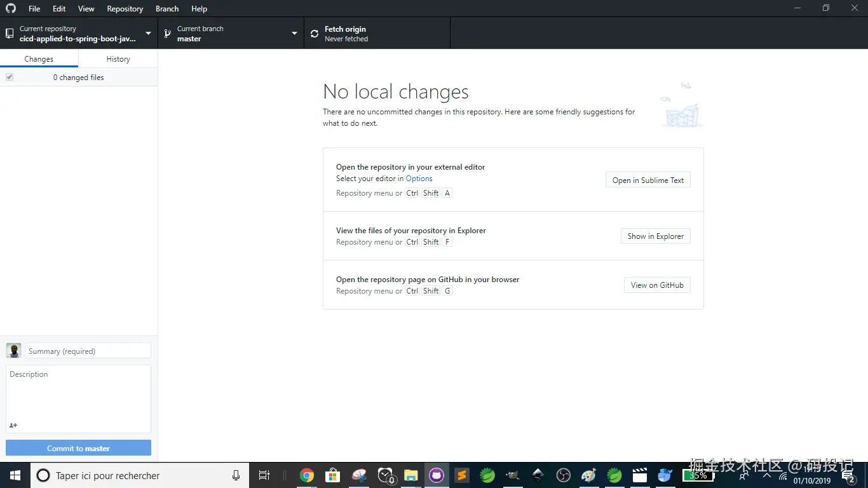Click Show in Explorer button
This screenshot has height=488, width=868.
click(x=656, y=236)
